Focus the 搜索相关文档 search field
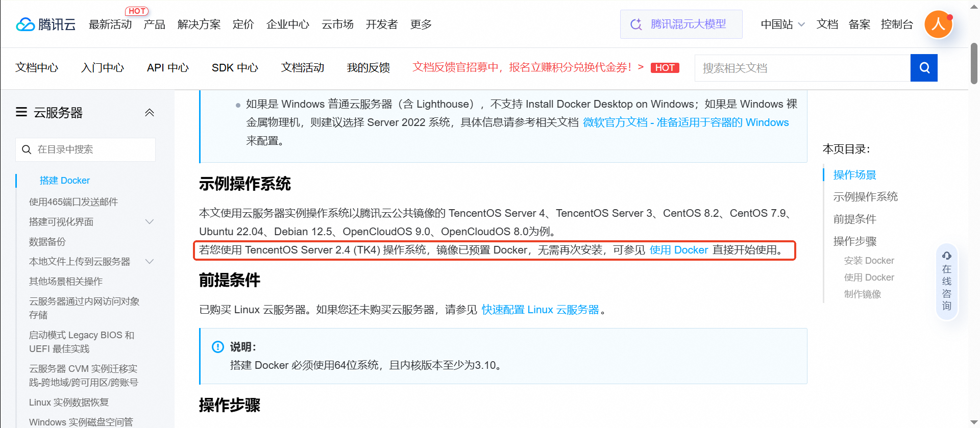The width and height of the screenshot is (980, 428). tap(802, 68)
